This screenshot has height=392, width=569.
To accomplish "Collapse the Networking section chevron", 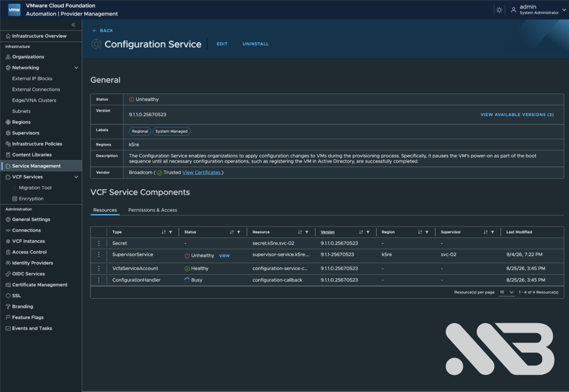I will (x=76, y=68).
